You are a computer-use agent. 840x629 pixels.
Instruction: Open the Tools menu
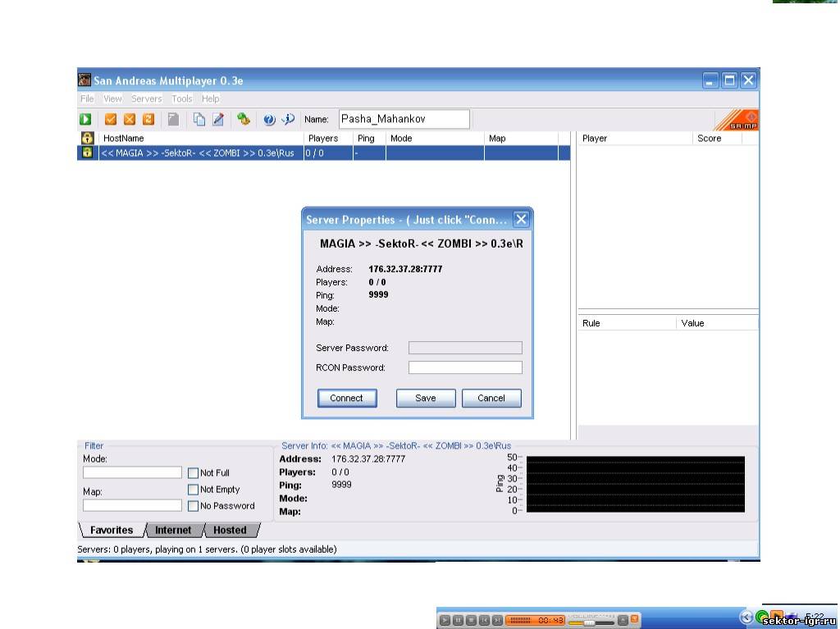tap(181, 98)
